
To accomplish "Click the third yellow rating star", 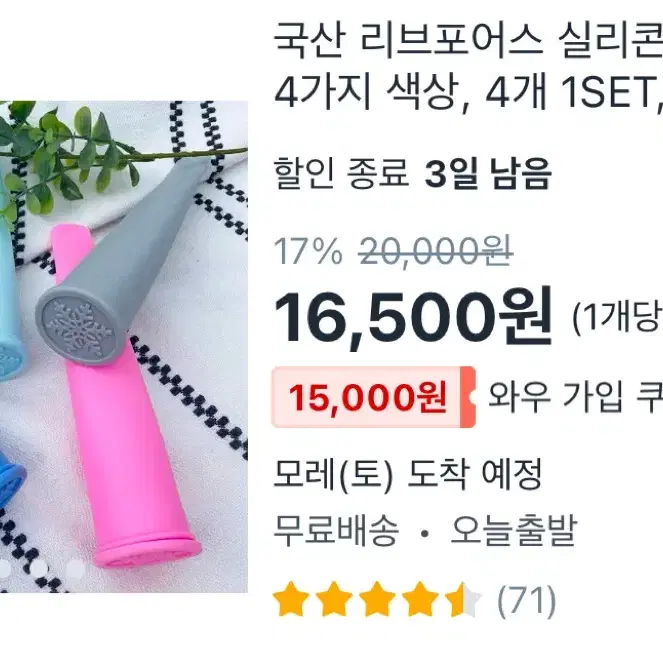I will click(x=377, y=599).
